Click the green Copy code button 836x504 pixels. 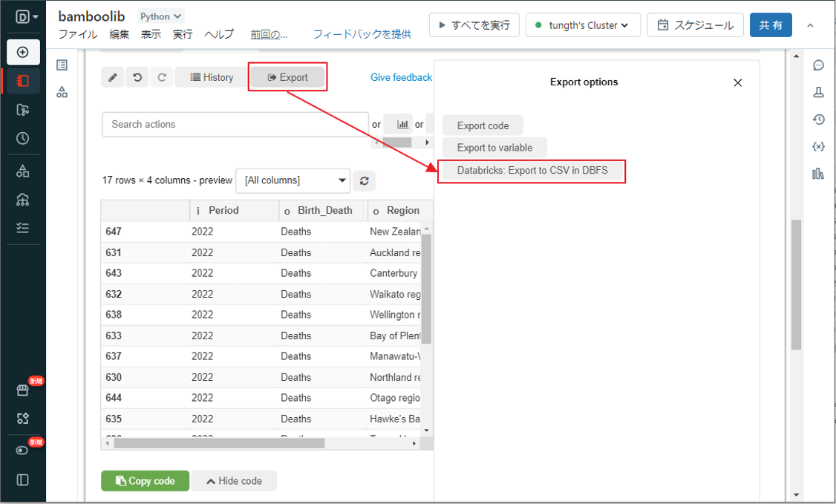(x=145, y=481)
